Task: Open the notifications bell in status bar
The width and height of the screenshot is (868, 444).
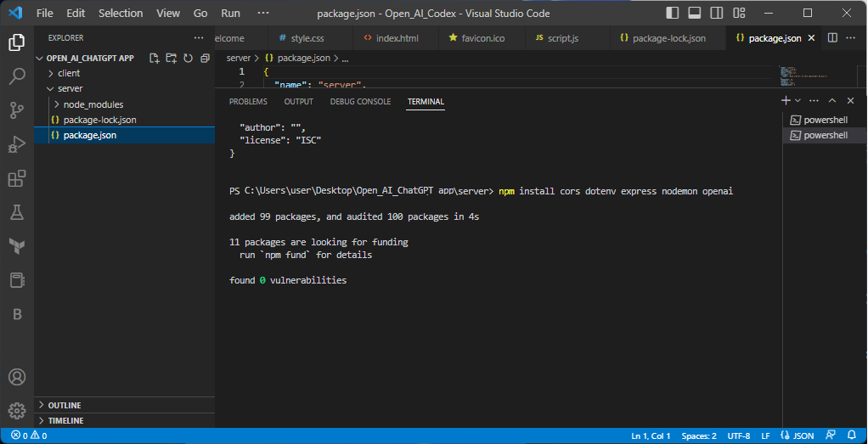Action: coord(851,436)
